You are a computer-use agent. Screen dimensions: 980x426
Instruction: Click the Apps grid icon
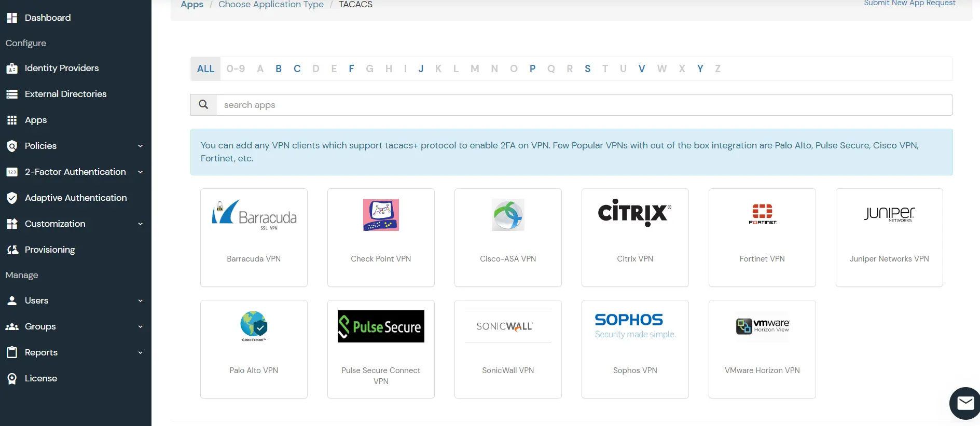(x=12, y=120)
